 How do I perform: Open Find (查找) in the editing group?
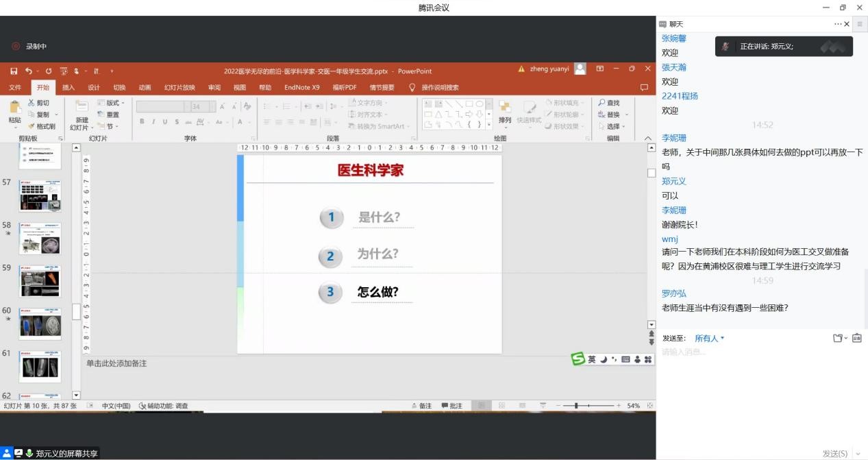tap(608, 103)
